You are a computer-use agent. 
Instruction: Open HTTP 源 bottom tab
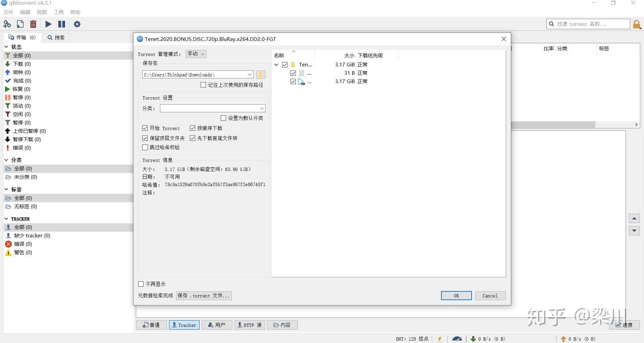(x=250, y=325)
